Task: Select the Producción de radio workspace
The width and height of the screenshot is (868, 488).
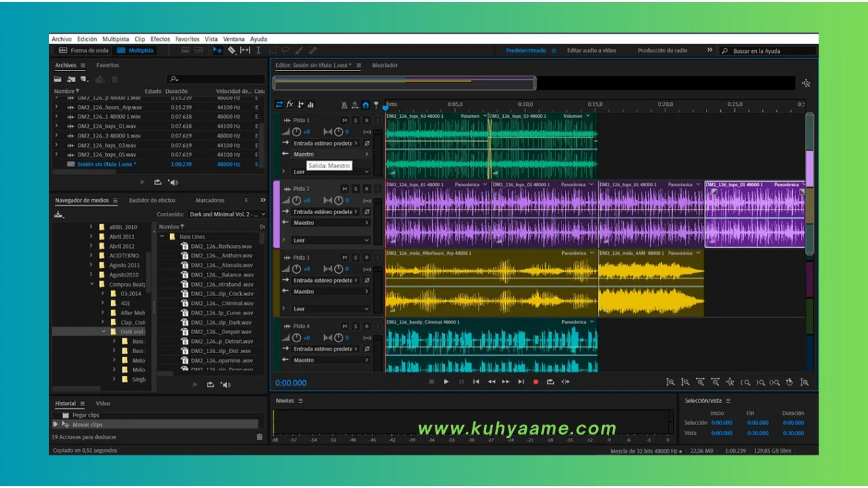Action: (x=662, y=50)
